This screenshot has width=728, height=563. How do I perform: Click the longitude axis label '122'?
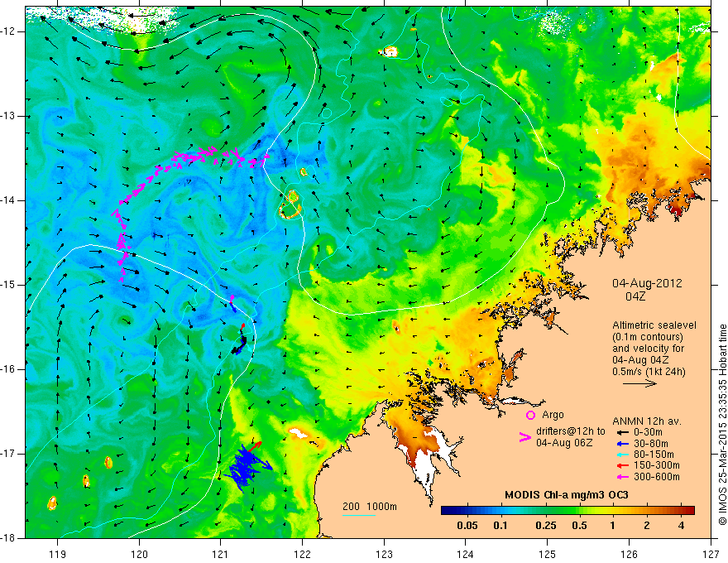tap(302, 554)
